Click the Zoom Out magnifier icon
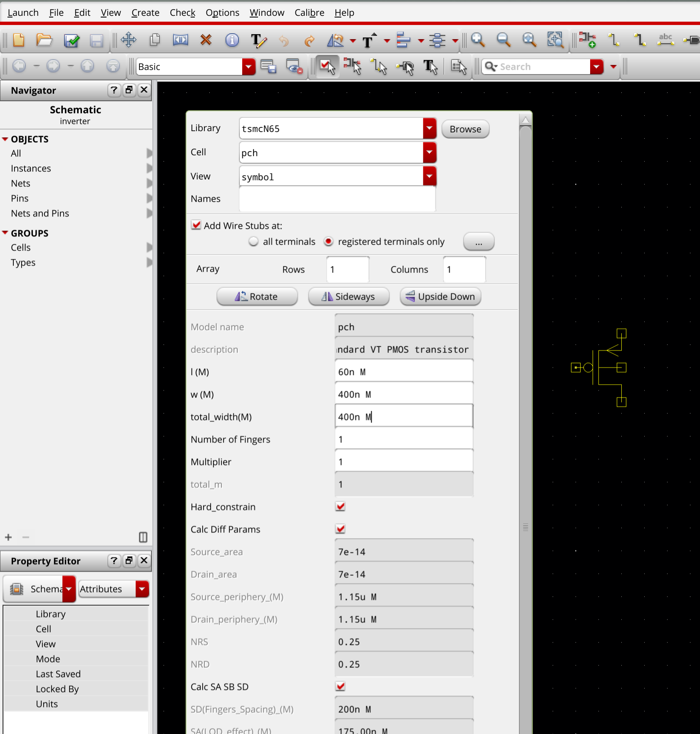The width and height of the screenshot is (700, 734). coord(504,40)
